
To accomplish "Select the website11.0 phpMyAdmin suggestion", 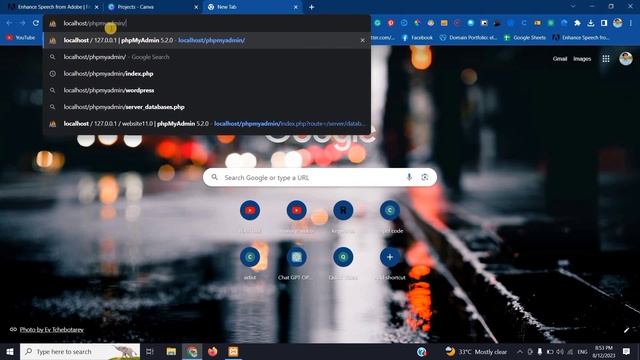I will point(207,124).
